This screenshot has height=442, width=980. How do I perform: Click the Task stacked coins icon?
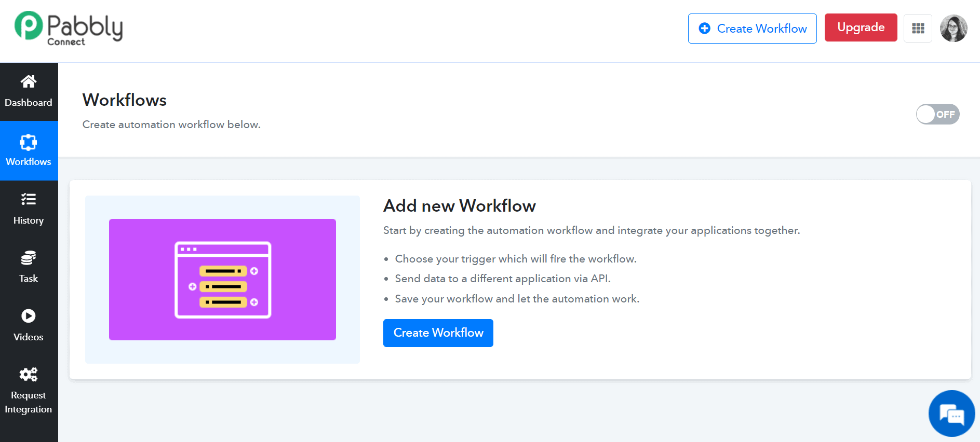(29, 258)
